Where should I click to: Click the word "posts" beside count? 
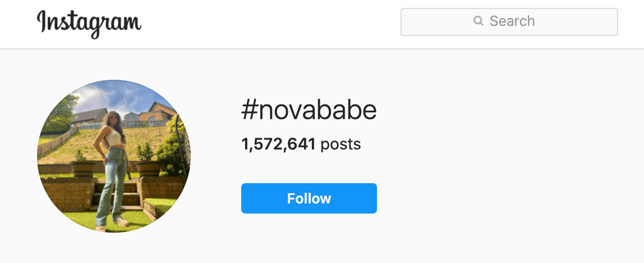(341, 144)
